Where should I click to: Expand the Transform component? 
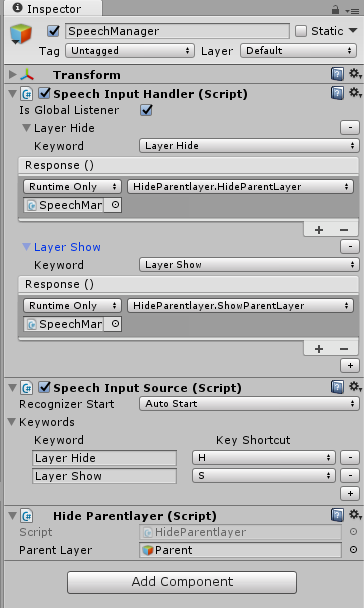12,74
